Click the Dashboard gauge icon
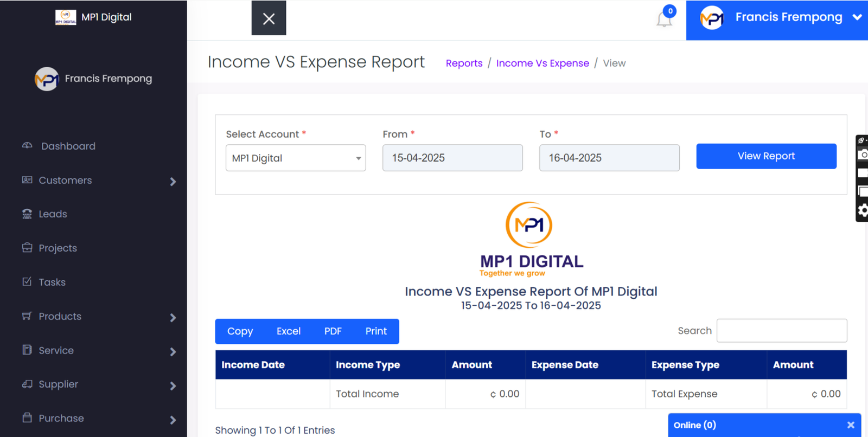Viewport: 868px width, 437px height. (x=27, y=146)
